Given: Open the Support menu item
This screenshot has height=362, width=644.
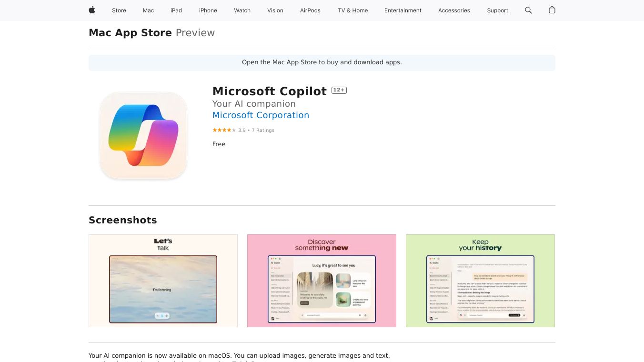Looking at the screenshot, I should pos(498,10).
